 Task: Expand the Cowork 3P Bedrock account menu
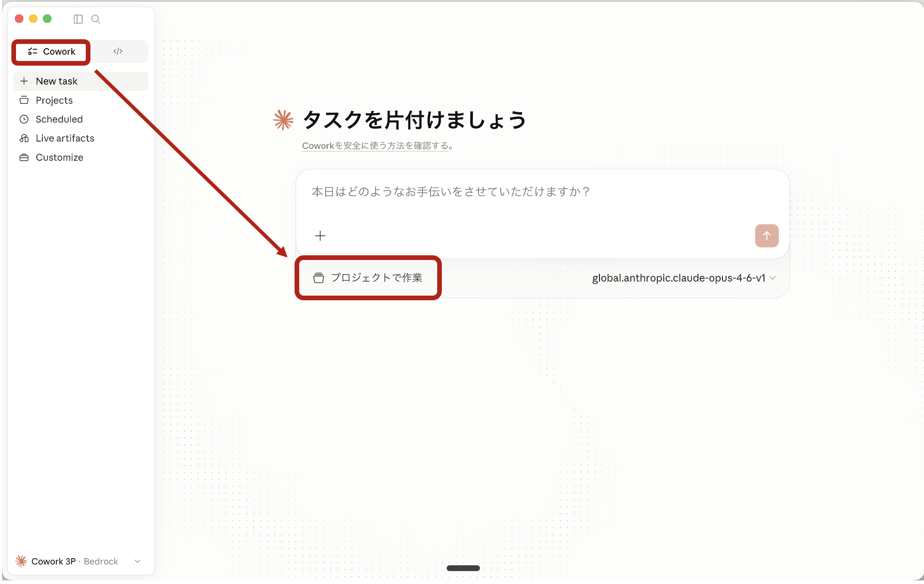pos(78,561)
